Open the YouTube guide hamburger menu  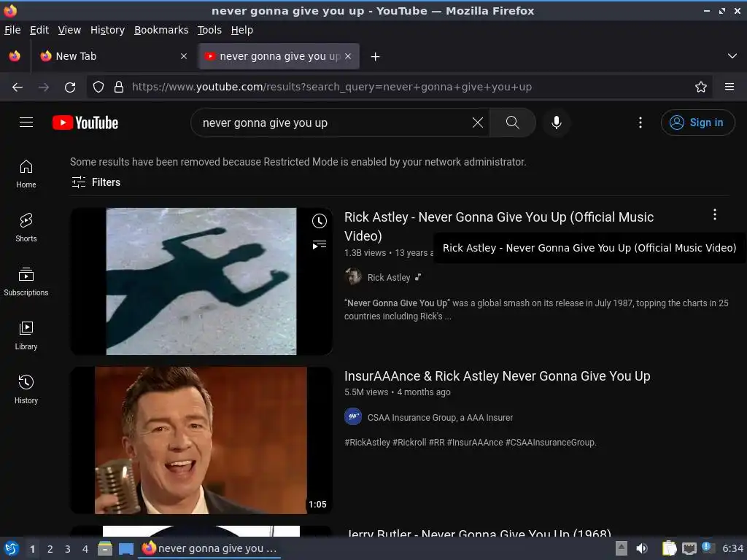click(26, 122)
